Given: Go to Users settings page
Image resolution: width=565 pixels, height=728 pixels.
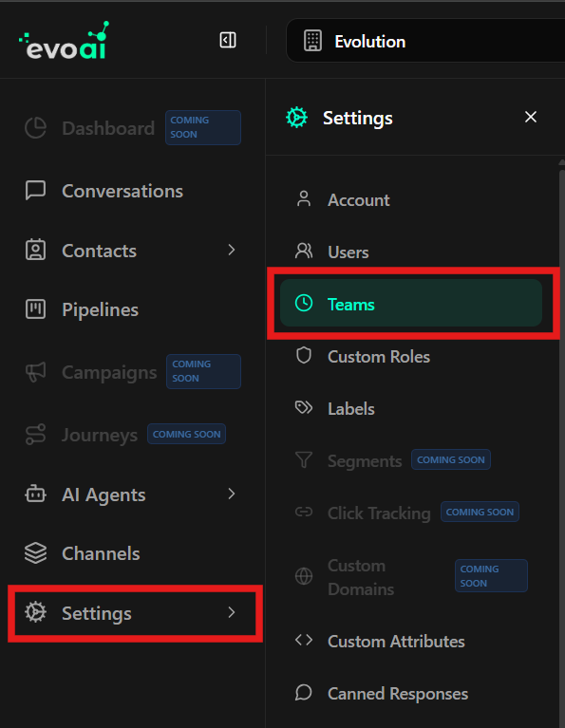Looking at the screenshot, I should pos(411,252).
